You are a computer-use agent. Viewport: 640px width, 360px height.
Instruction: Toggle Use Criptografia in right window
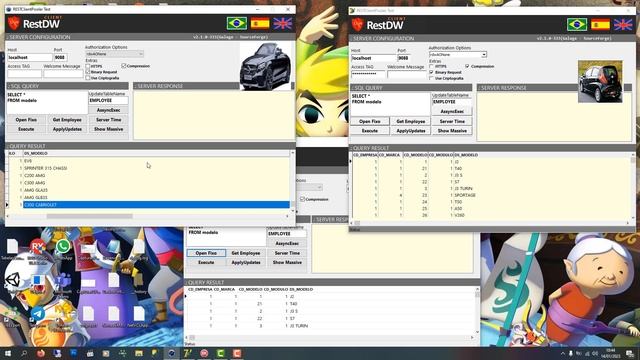pos(431,78)
